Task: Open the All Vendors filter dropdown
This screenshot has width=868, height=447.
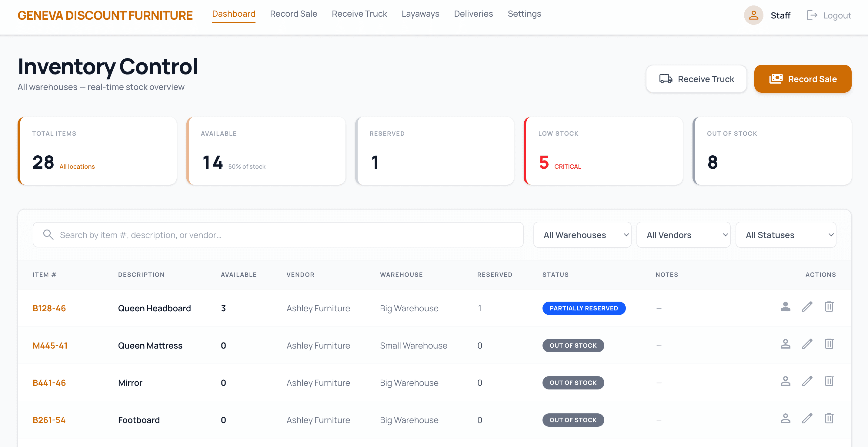Action: 683,235
